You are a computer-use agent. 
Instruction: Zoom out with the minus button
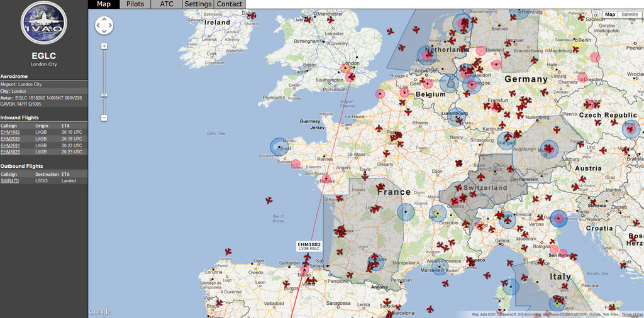click(104, 118)
